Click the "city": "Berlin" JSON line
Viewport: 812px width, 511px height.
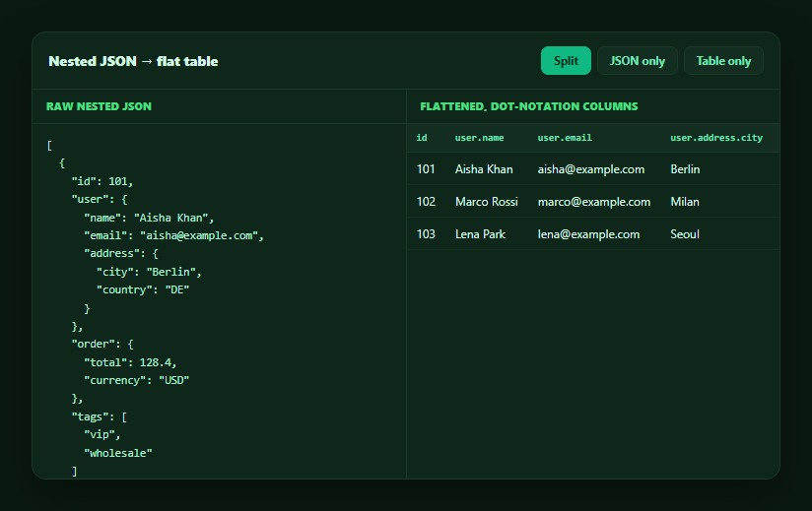(149, 272)
